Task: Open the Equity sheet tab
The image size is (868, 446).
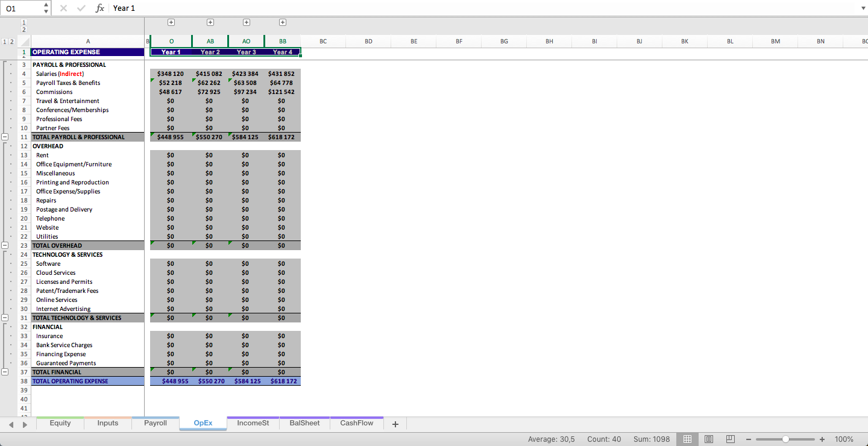Action: pos(60,423)
